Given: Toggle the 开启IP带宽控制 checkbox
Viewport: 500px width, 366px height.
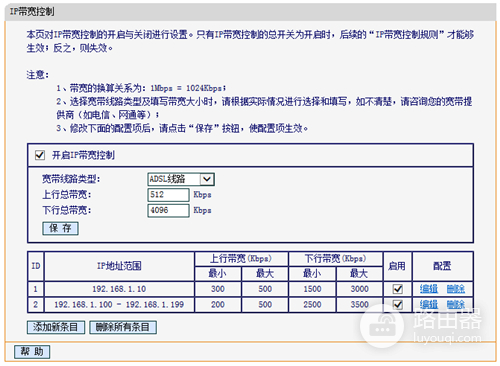Looking at the screenshot, I should click(40, 155).
